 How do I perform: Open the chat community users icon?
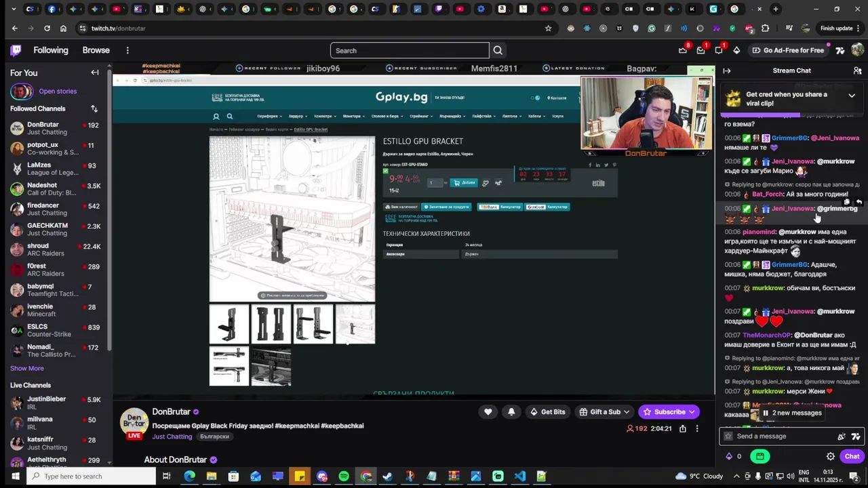[857, 70]
